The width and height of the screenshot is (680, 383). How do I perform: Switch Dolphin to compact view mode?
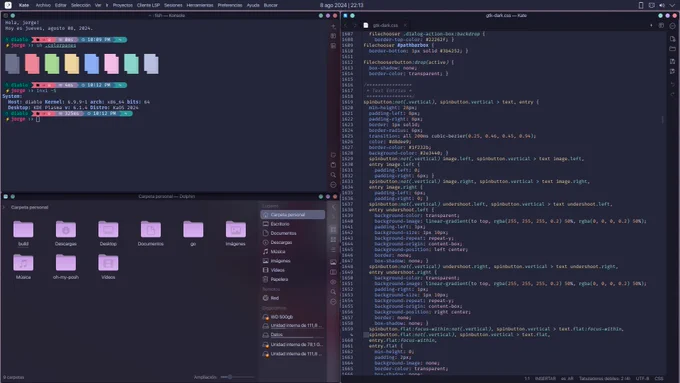tap(333, 239)
